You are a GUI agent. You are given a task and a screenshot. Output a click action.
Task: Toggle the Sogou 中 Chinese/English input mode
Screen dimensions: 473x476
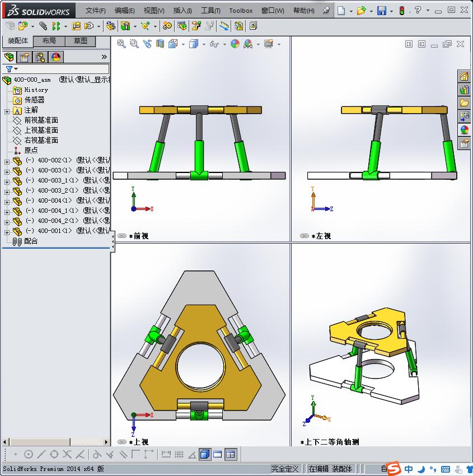[x=409, y=469]
